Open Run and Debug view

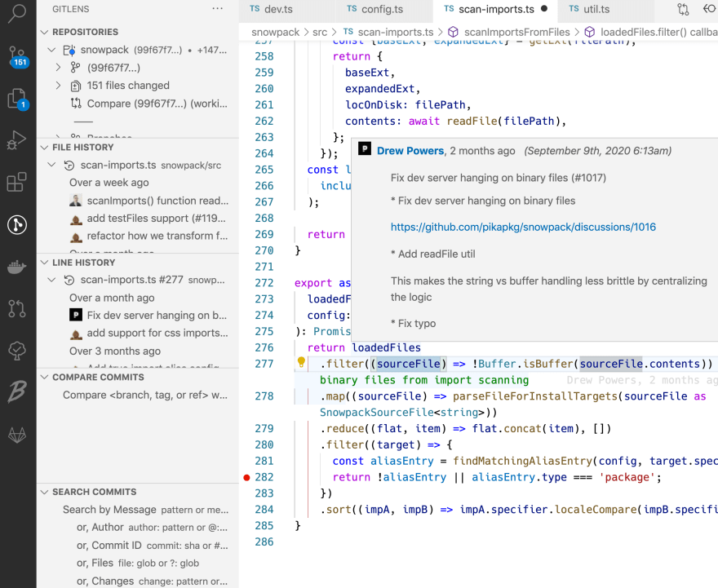point(17,140)
